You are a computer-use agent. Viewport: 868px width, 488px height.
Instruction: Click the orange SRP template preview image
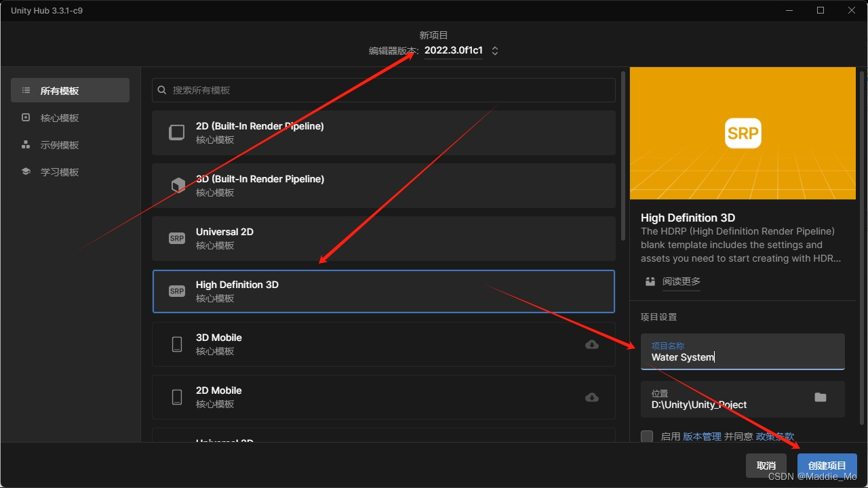(x=743, y=134)
